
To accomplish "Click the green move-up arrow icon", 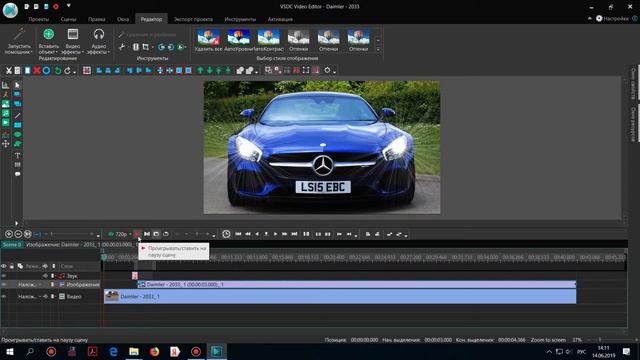I will click(x=200, y=71).
